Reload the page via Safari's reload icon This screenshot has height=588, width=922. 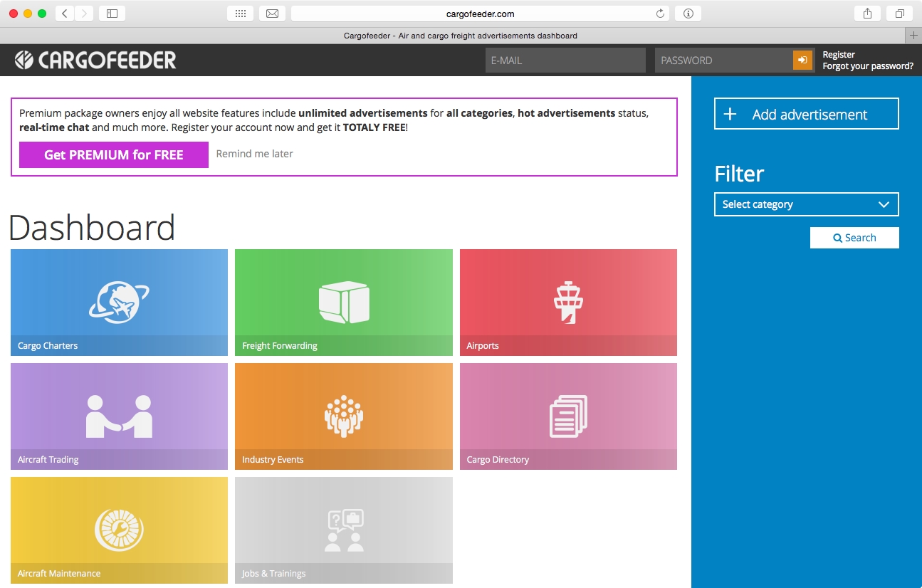660,14
